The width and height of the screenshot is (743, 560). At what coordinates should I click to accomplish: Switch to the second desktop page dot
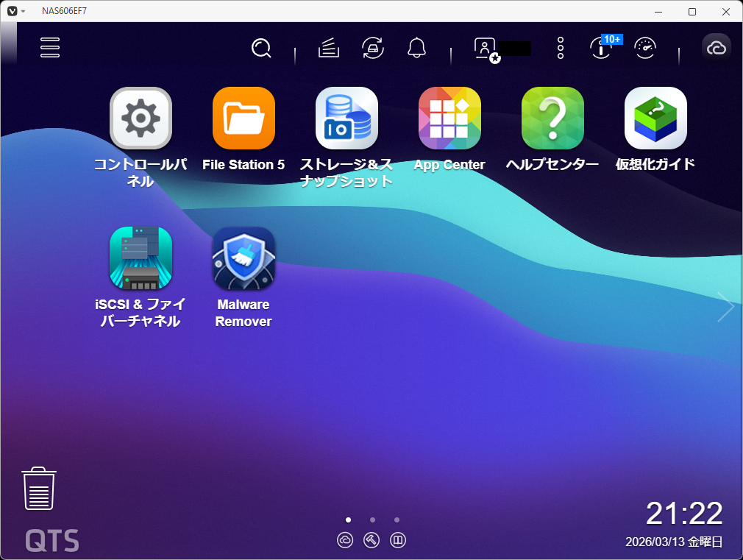click(x=372, y=520)
